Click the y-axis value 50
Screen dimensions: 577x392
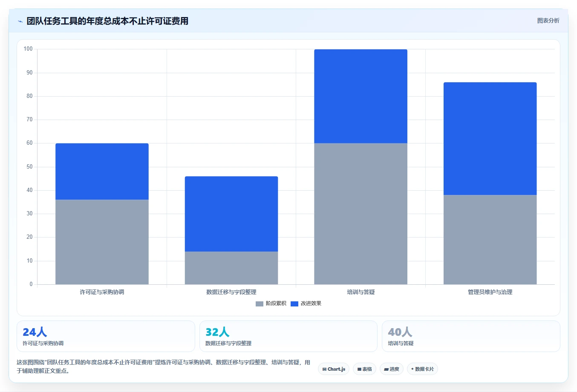click(29, 167)
